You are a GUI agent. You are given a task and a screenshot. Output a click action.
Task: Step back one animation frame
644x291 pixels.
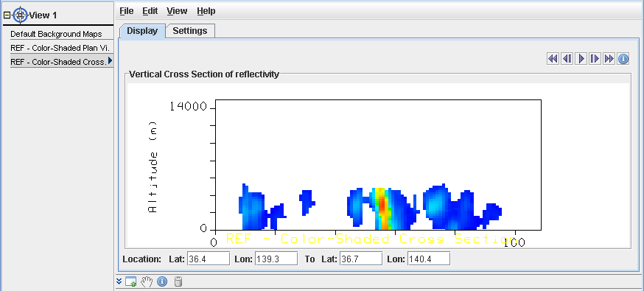[x=567, y=59]
